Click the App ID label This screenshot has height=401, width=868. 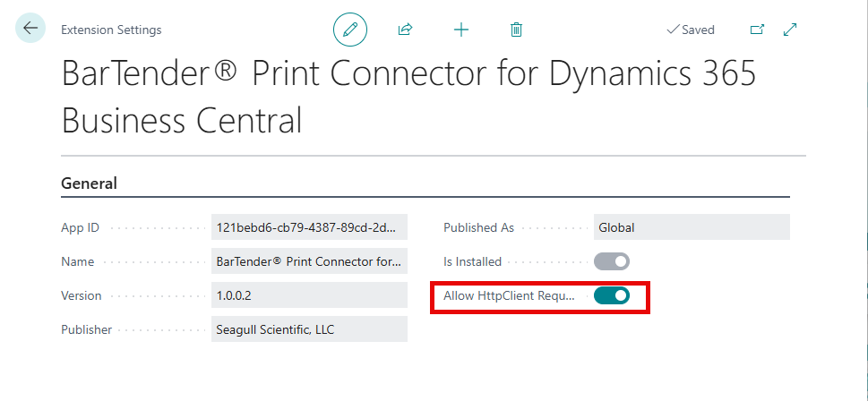[x=81, y=227]
